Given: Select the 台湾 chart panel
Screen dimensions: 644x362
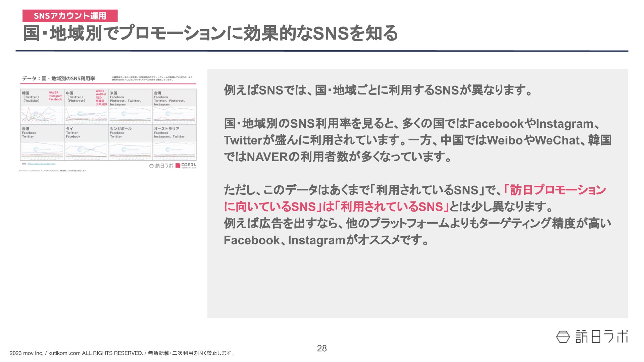Looking at the screenshot, I should [174, 107].
